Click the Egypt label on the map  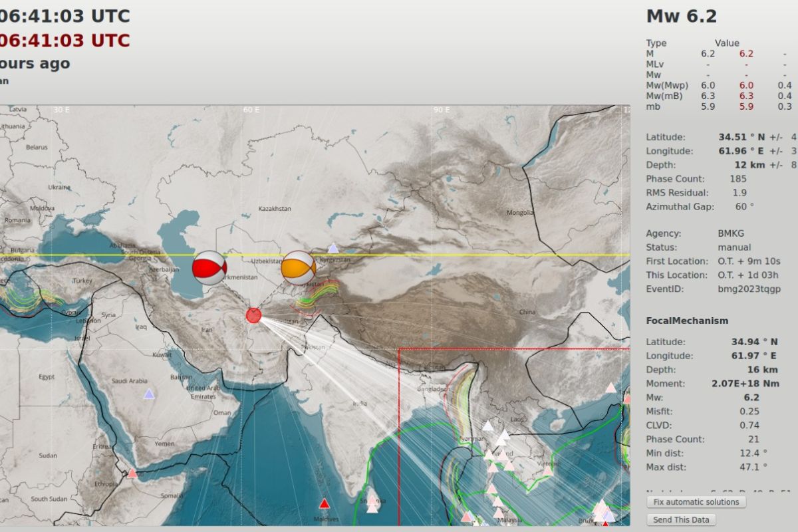(47, 377)
